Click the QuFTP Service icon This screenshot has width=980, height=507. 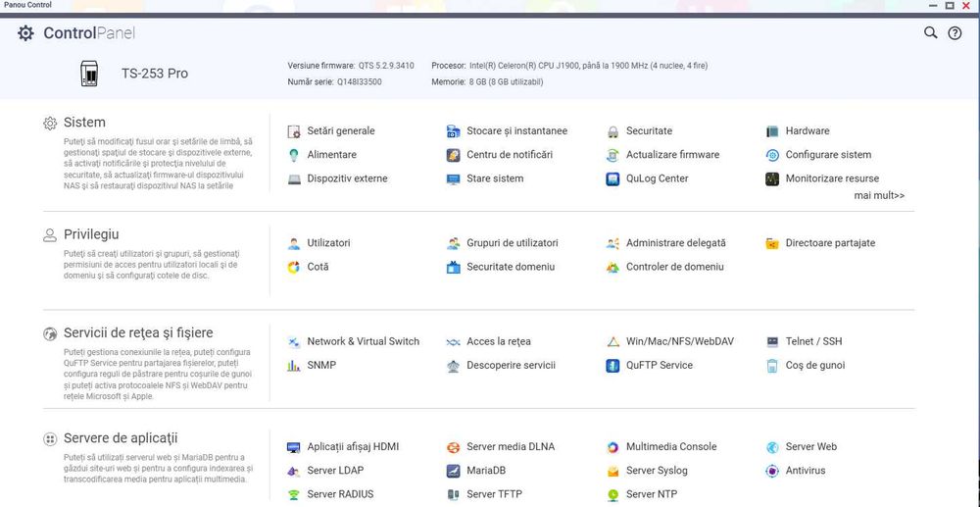tap(612, 366)
